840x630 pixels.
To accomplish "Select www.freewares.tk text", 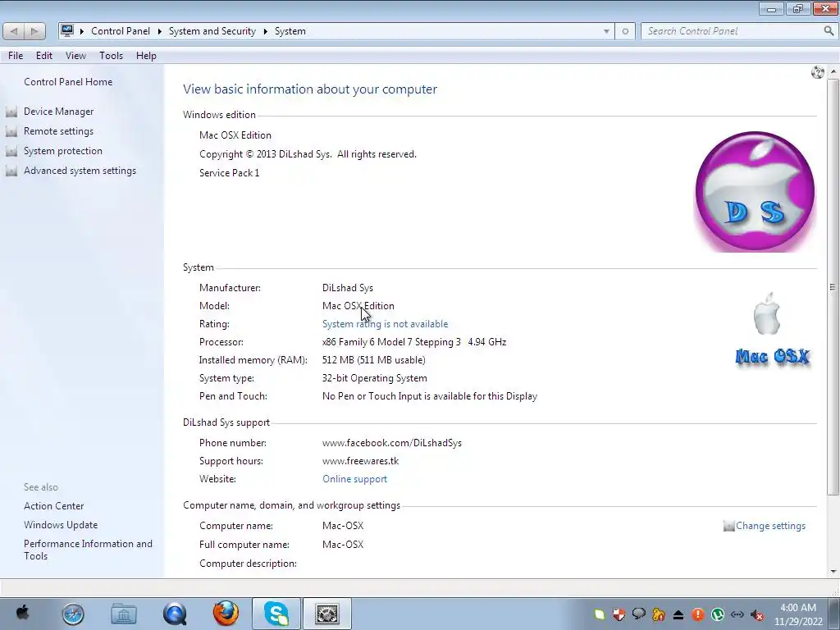I will coord(361,461).
